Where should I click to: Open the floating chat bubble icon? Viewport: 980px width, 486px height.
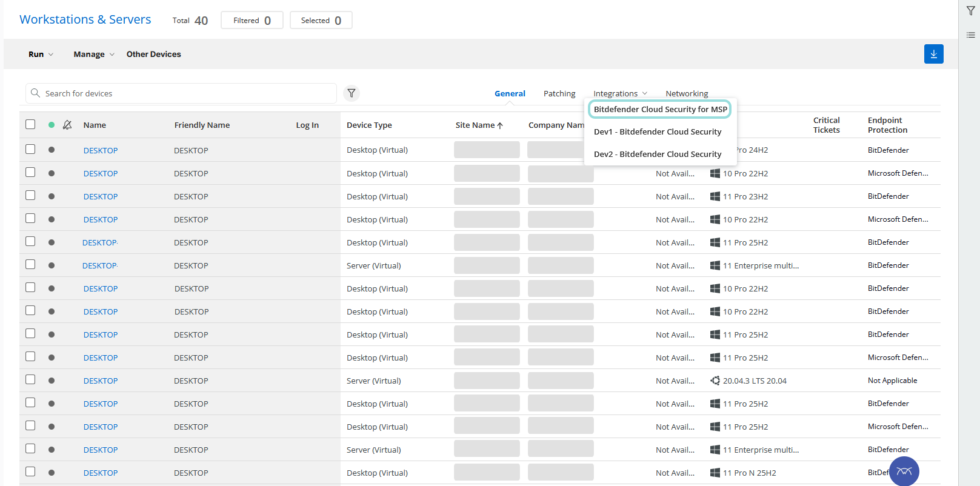pyautogui.click(x=904, y=471)
